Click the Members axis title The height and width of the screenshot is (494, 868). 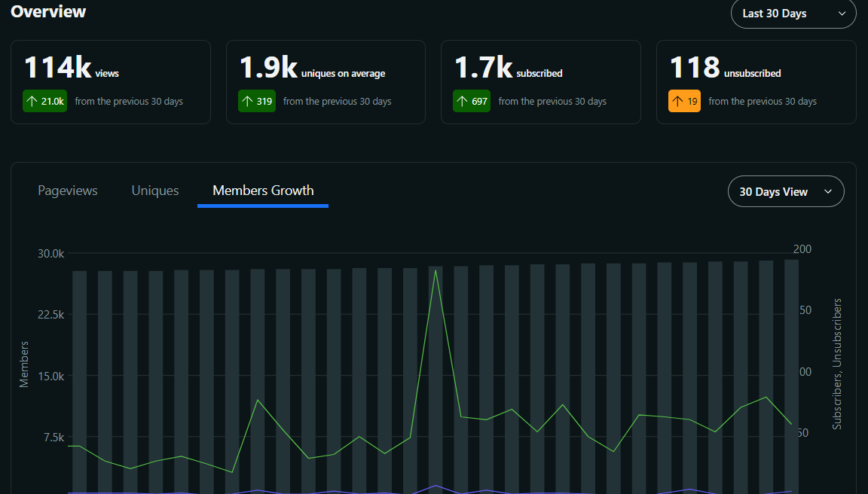pos(24,364)
